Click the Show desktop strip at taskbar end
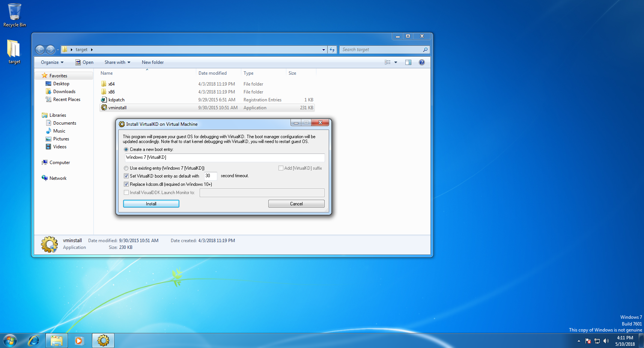Viewport: 644px width, 348px height. click(x=641, y=341)
